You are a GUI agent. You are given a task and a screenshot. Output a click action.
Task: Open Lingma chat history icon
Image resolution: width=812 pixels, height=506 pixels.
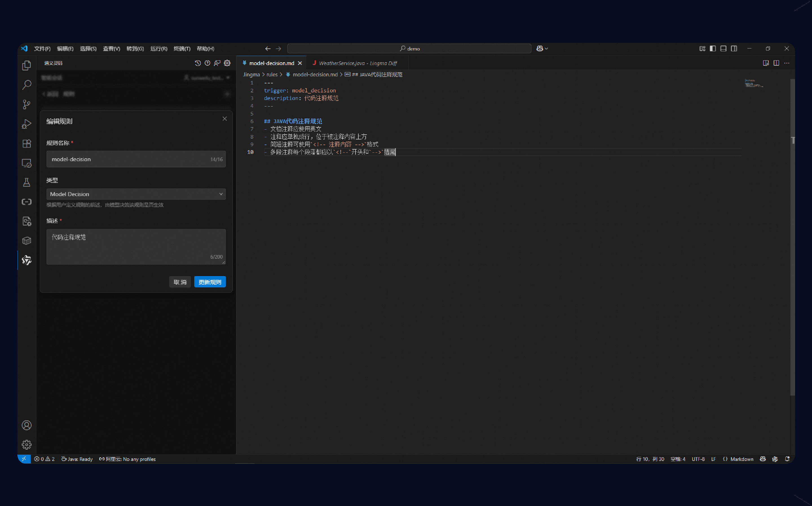(x=198, y=63)
